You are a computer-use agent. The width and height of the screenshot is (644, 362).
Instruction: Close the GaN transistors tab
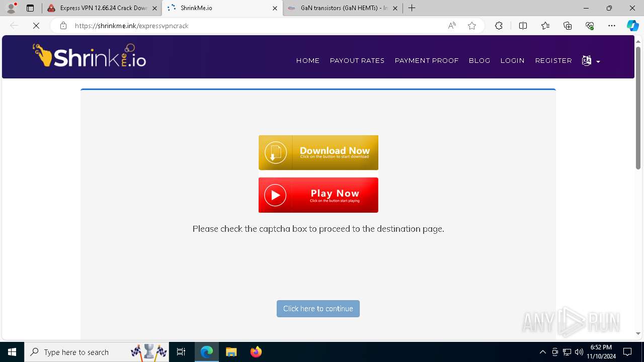coord(395,8)
